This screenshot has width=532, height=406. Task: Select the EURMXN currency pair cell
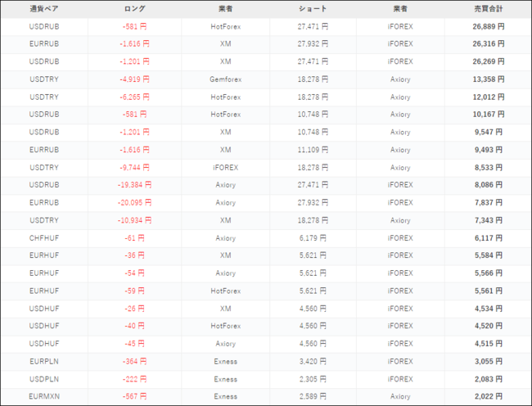43,397
